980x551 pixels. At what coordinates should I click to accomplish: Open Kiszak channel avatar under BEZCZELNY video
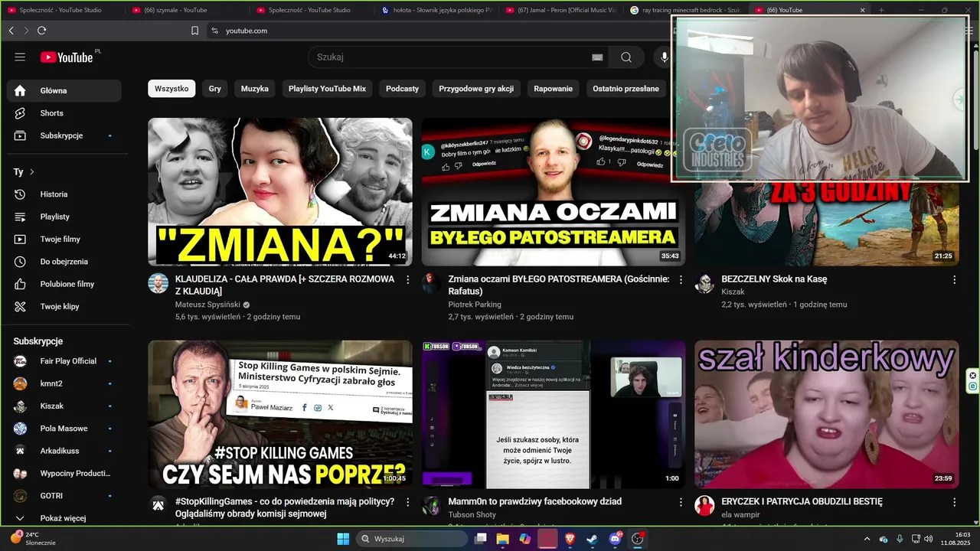pos(704,284)
